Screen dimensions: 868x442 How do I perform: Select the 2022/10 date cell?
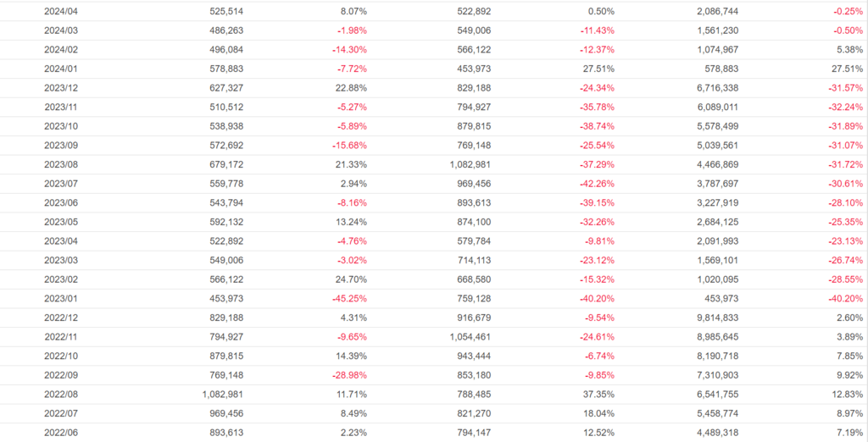[x=60, y=356]
